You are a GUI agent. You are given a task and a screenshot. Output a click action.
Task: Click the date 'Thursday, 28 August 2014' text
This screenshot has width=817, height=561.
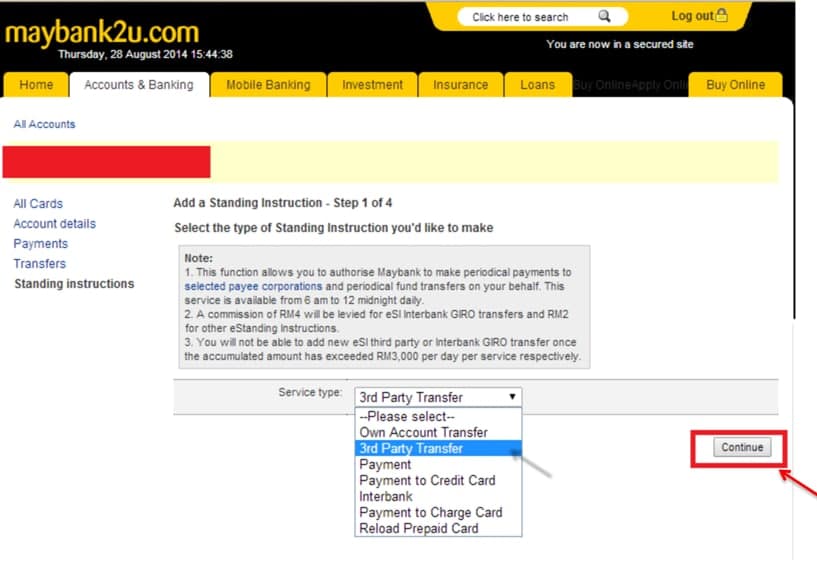pos(122,54)
